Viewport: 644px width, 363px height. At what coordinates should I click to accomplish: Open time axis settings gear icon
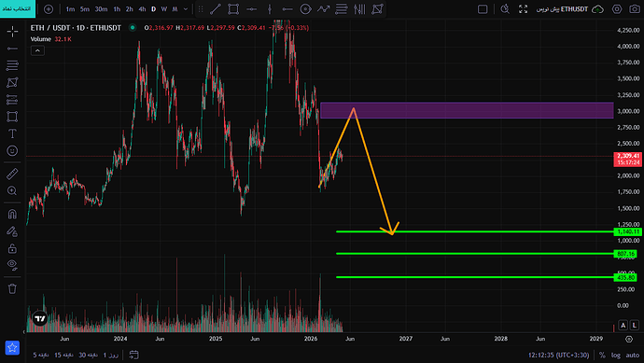click(629, 339)
